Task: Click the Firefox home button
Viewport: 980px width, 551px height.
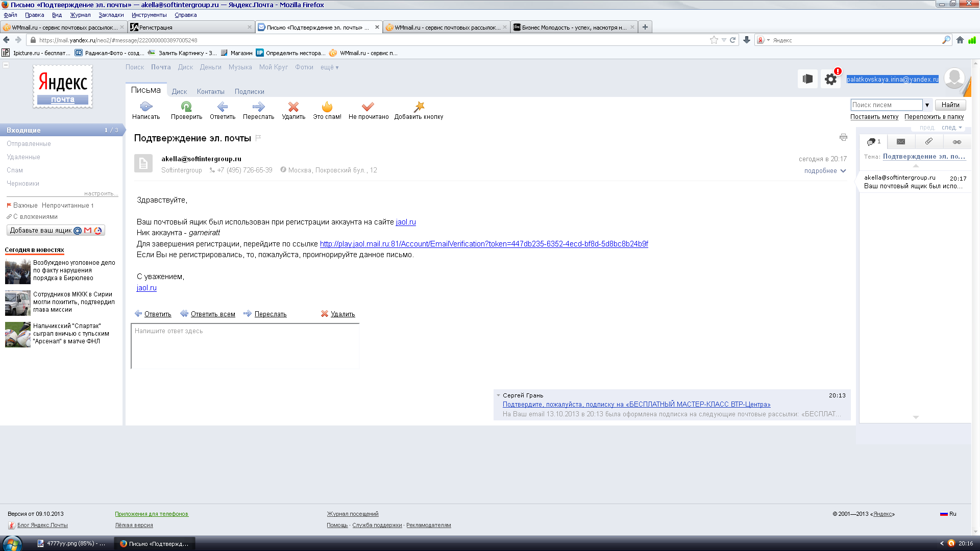Action: 960,40
